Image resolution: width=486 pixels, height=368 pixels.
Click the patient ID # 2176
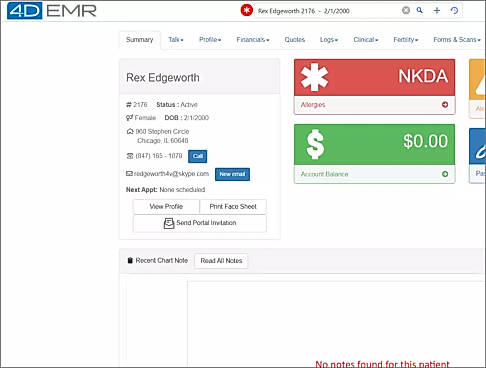[x=137, y=105]
